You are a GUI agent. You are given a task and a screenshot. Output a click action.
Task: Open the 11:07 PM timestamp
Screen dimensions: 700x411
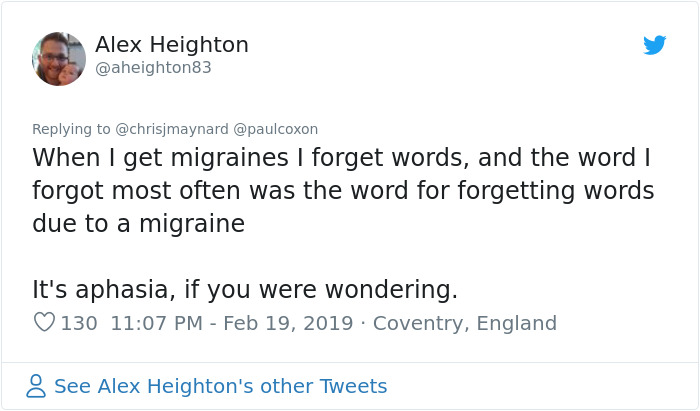(x=157, y=323)
